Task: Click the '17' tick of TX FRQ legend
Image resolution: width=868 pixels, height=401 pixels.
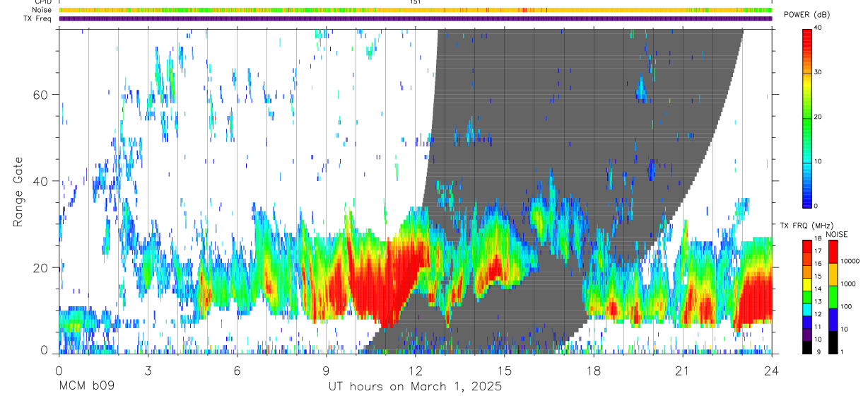Action: (x=816, y=251)
